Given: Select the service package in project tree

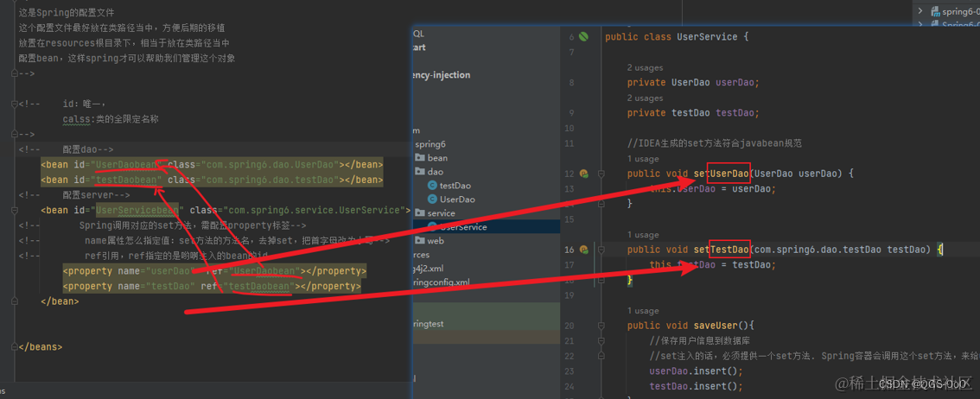Looking at the screenshot, I should tap(442, 213).
